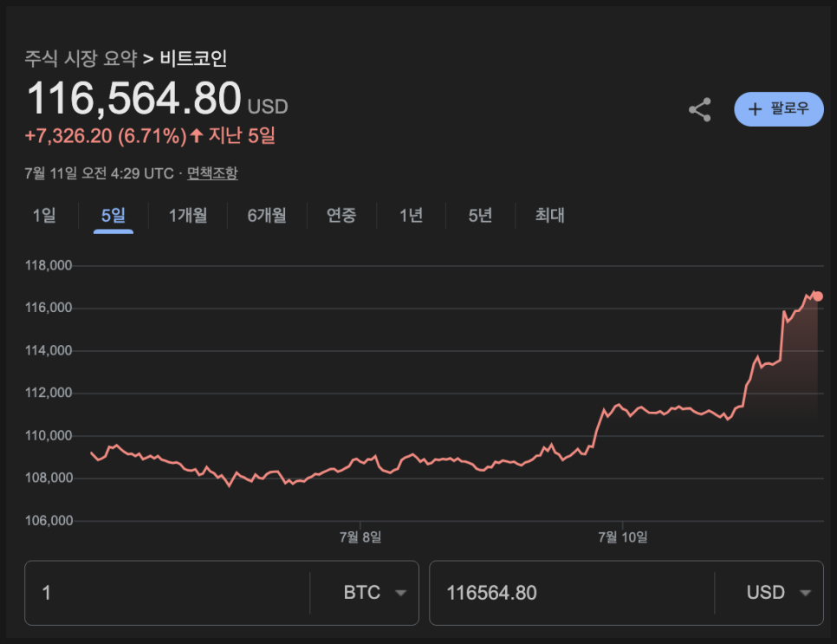Open the USD currency dropdown

(x=779, y=593)
